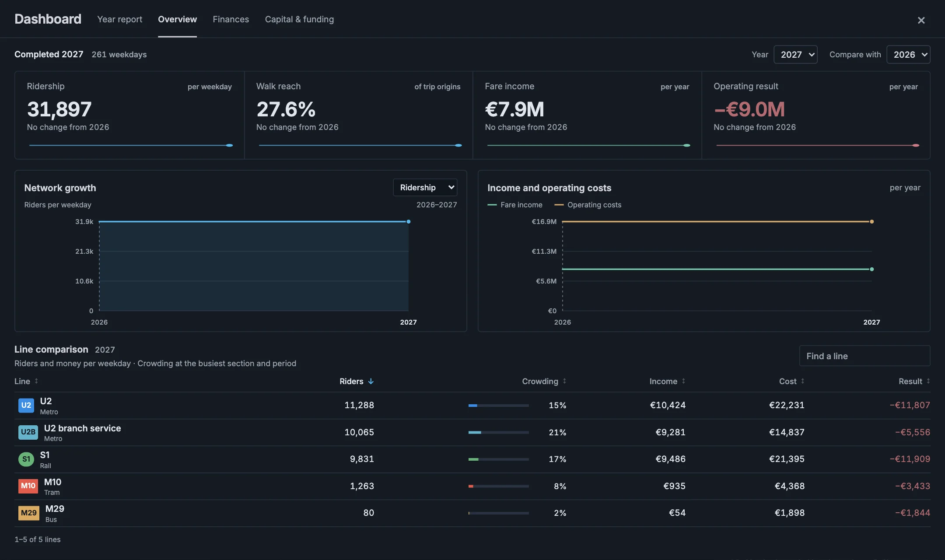The height and width of the screenshot is (560, 945).
Task: Click the riders value 10,065
Action: (359, 432)
